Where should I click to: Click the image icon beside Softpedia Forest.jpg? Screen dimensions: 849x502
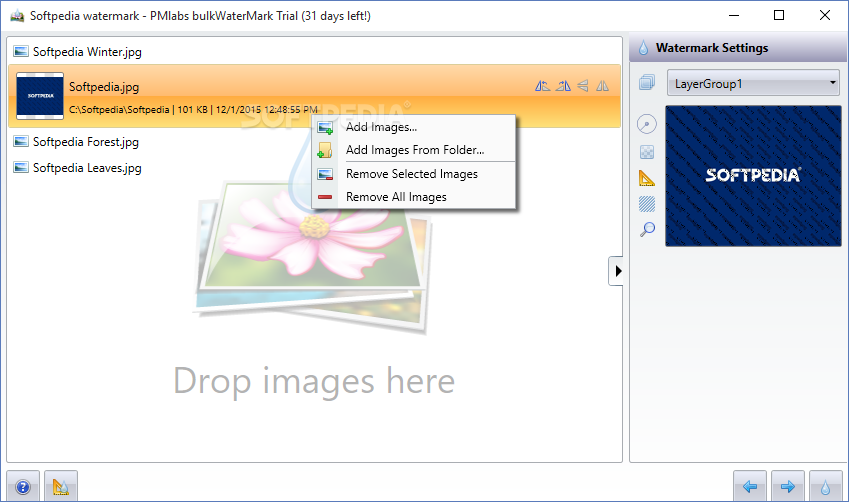coord(21,141)
